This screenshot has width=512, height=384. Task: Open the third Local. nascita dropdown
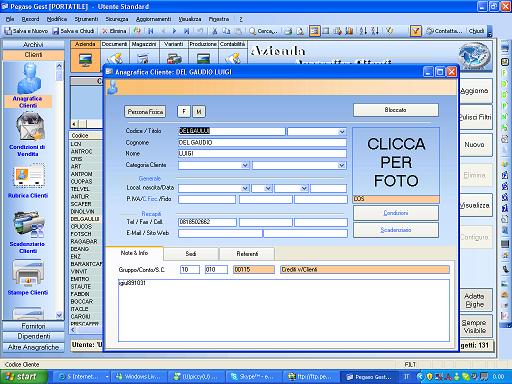click(304, 188)
